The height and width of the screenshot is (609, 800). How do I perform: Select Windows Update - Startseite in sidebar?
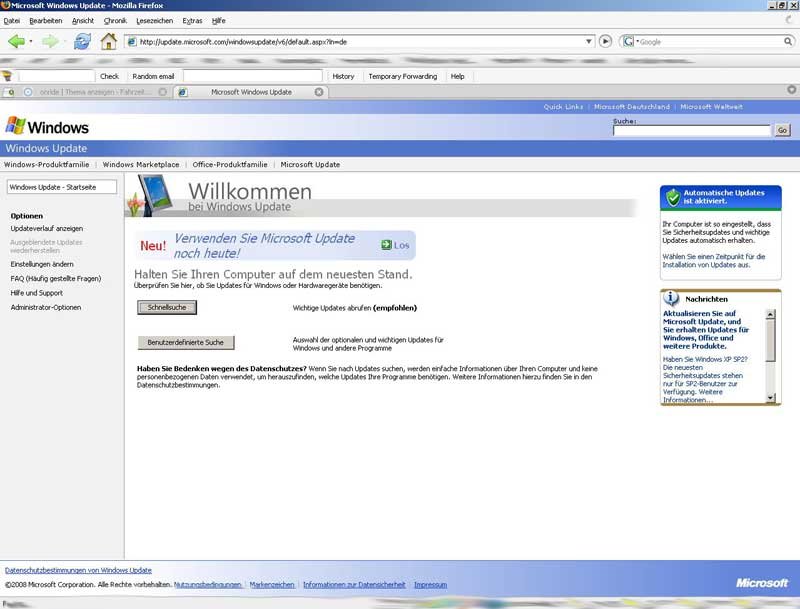click(x=62, y=187)
